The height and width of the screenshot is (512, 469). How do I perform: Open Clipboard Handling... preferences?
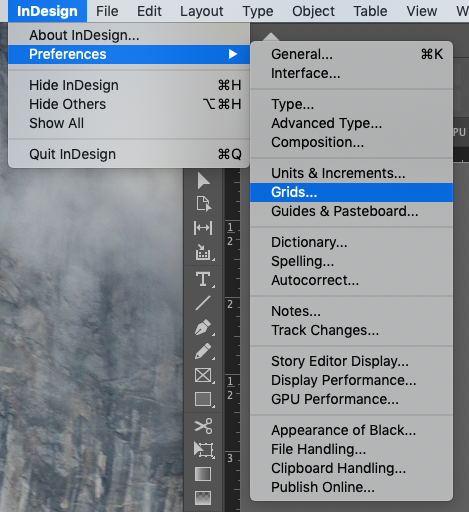coord(351,468)
